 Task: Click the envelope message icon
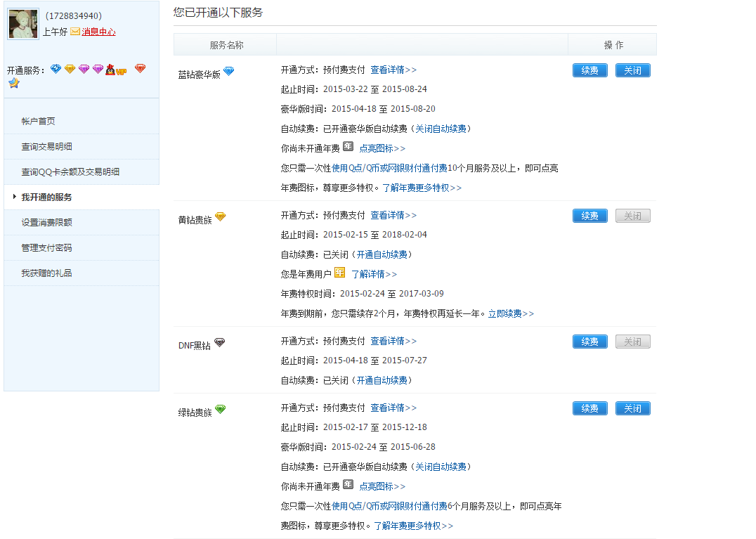point(74,32)
